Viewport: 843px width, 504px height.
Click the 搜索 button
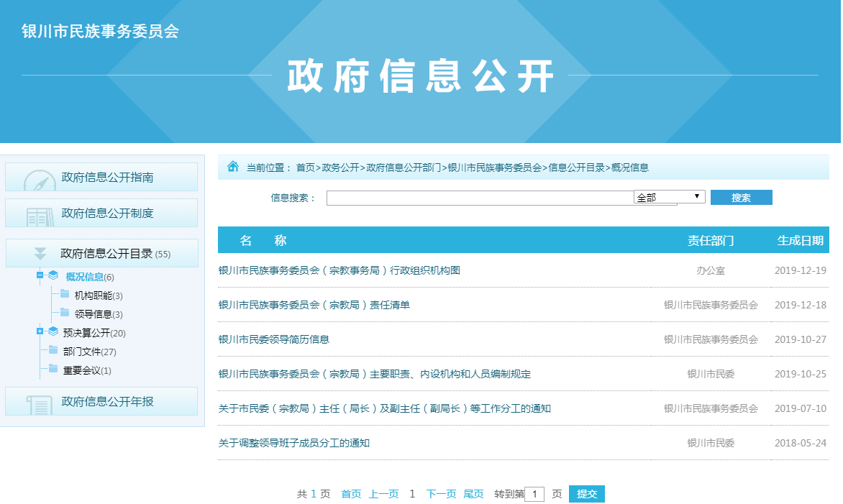click(x=741, y=198)
